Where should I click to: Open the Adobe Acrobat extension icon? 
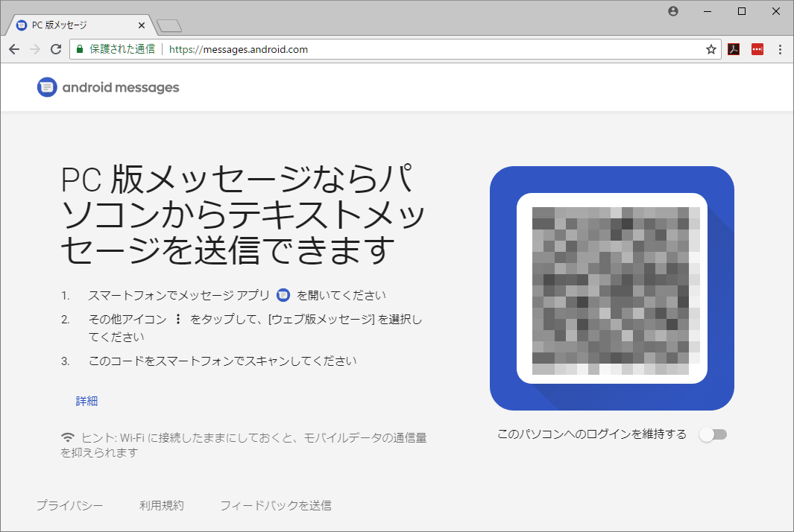[734, 49]
